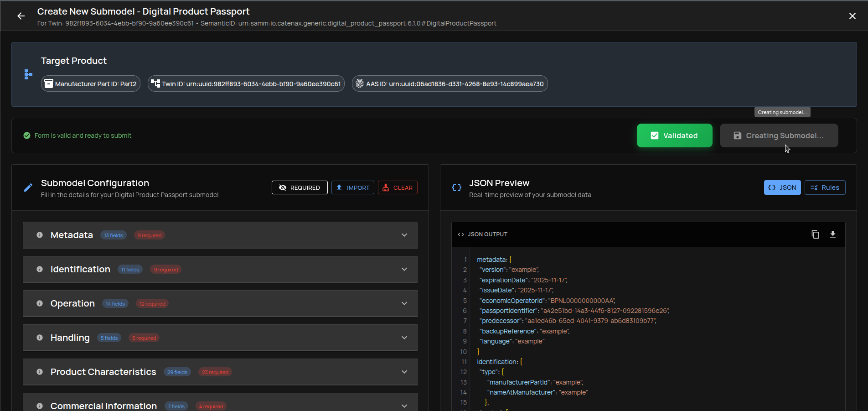
Task: Click the code chevron icon beside JSON OUTPUT
Action: [x=461, y=234]
